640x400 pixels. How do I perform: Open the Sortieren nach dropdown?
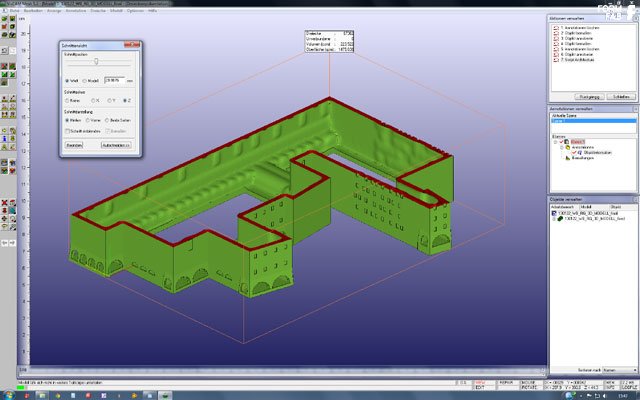pyautogui.click(x=620, y=370)
